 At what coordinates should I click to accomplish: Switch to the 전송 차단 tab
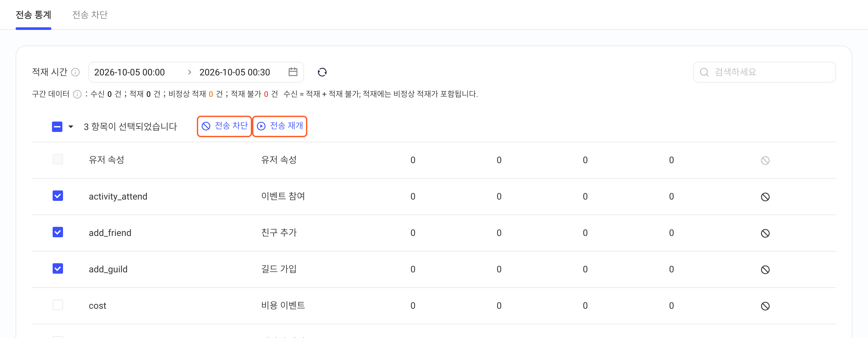pyautogui.click(x=90, y=15)
